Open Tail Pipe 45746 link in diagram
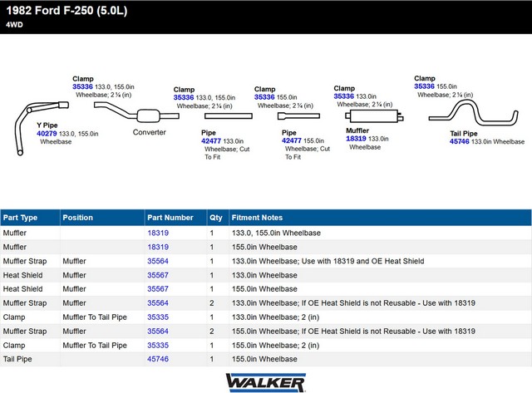The width and height of the screenshot is (532, 393). pos(460,141)
